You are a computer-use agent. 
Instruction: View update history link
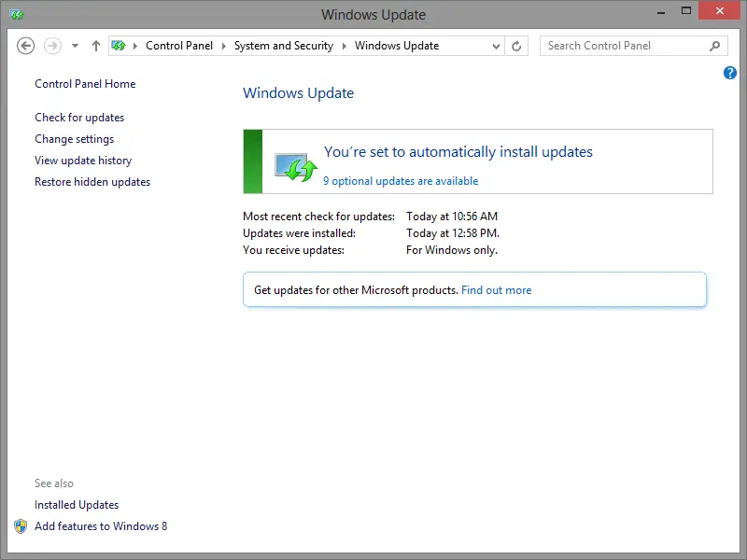coord(83,161)
